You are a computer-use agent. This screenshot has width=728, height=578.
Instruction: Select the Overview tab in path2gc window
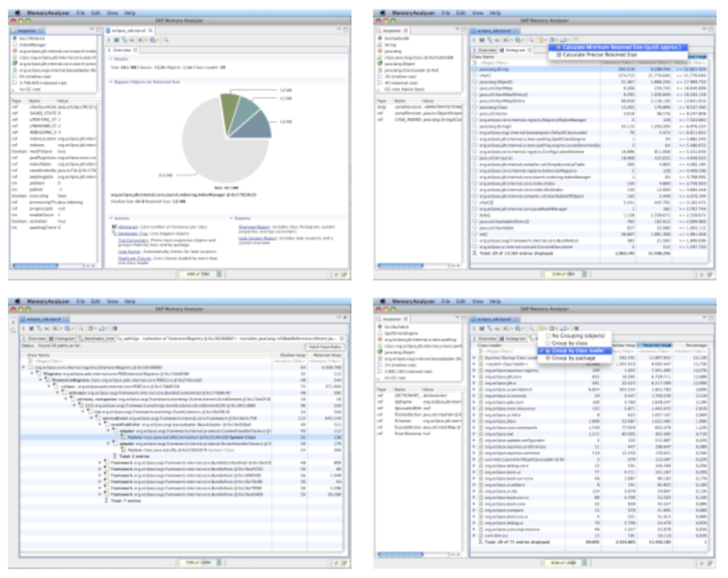coord(34,339)
